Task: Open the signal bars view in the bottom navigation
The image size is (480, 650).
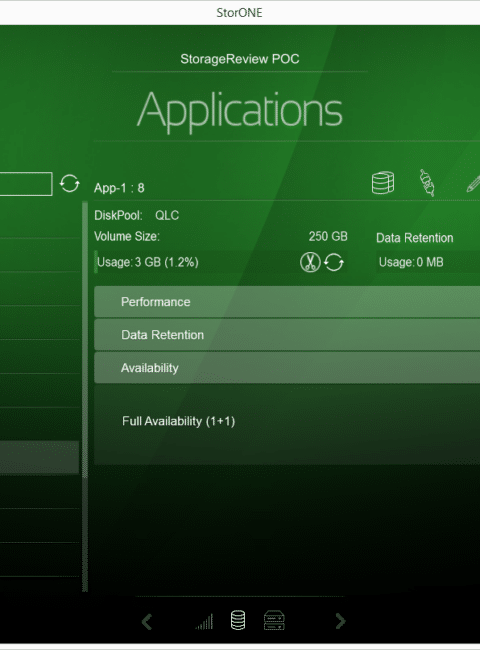Action: click(x=204, y=621)
